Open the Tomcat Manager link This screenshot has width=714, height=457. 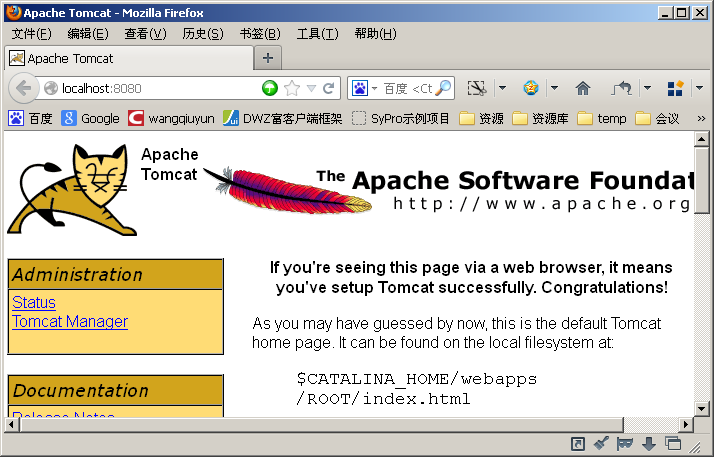coord(70,321)
